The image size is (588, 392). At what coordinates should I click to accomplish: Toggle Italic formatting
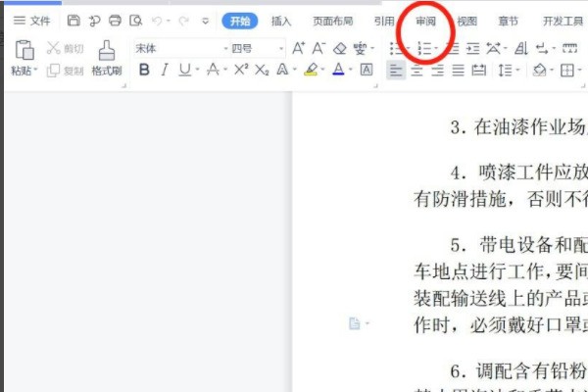click(x=164, y=70)
